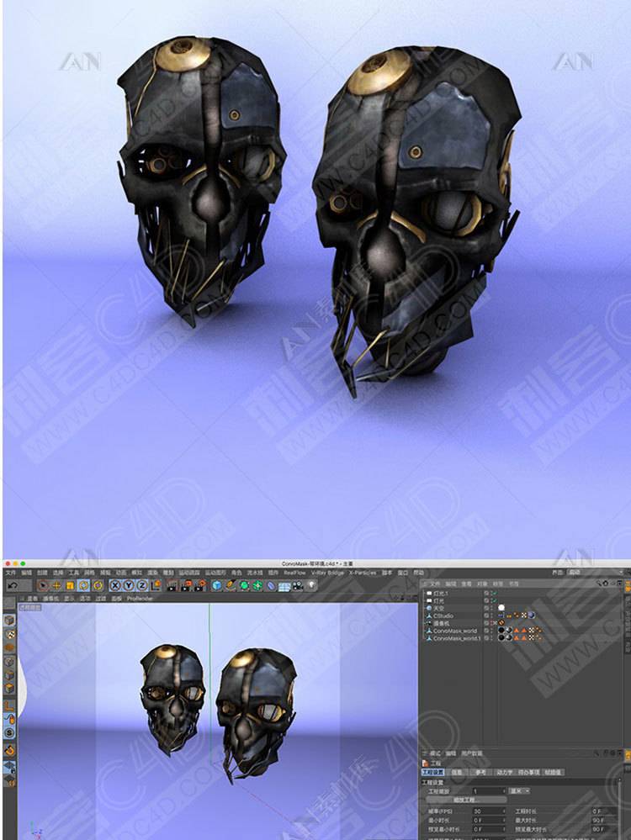Screen dimensions: 631x840
Task: Click the 缩放工程 button
Action: coord(465,800)
